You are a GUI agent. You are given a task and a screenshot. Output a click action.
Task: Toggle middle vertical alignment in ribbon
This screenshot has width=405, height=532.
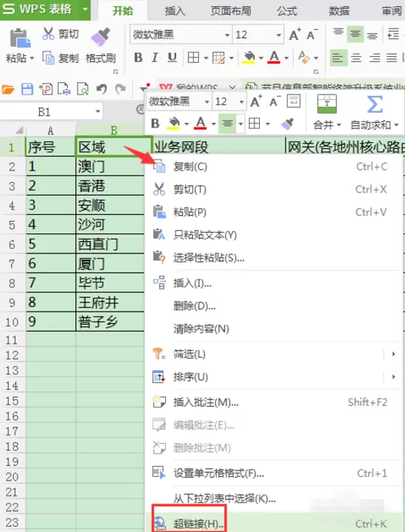pos(355,34)
